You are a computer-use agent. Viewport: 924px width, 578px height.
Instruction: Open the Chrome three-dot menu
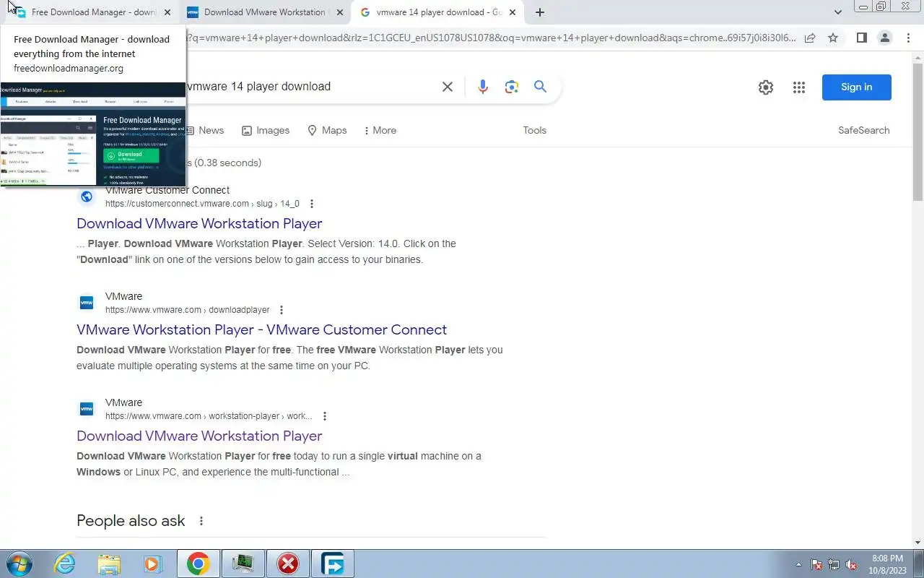pos(907,38)
